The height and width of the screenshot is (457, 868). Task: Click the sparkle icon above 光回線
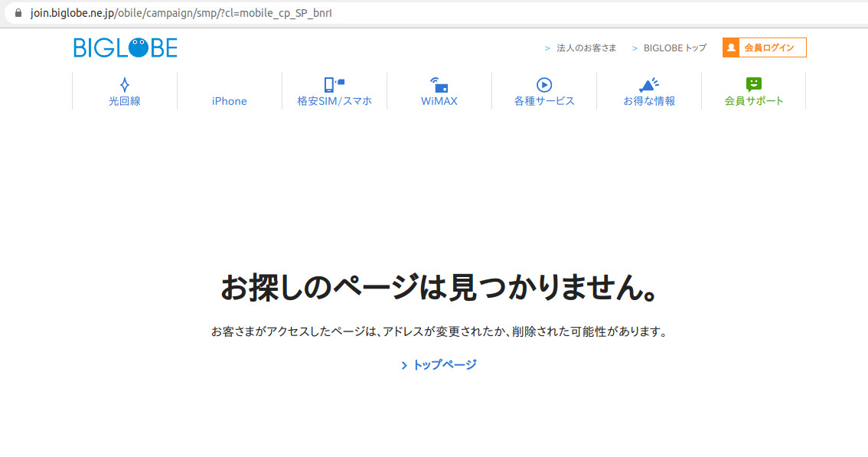point(124,84)
